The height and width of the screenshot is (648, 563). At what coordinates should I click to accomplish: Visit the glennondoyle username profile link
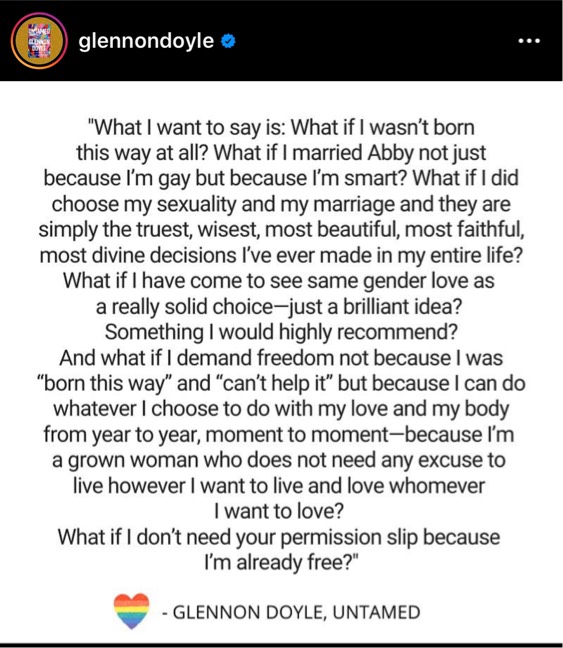click(146, 41)
